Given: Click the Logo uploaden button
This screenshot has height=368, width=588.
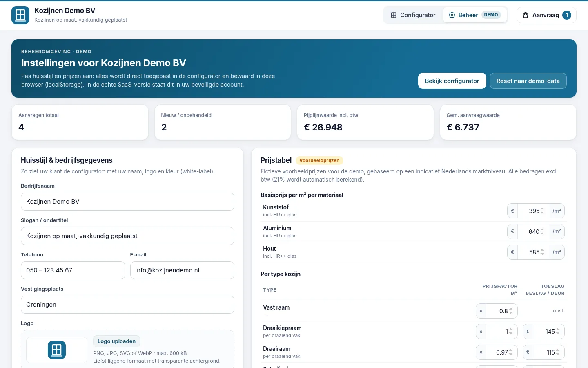Looking at the screenshot, I should click(116, 341).
